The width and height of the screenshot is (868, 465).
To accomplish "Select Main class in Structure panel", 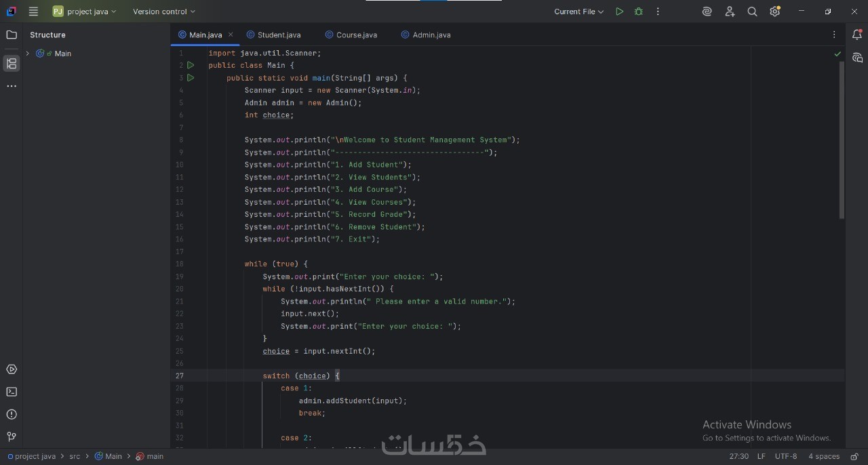I will pyautogui.click(x=62, y=54).
